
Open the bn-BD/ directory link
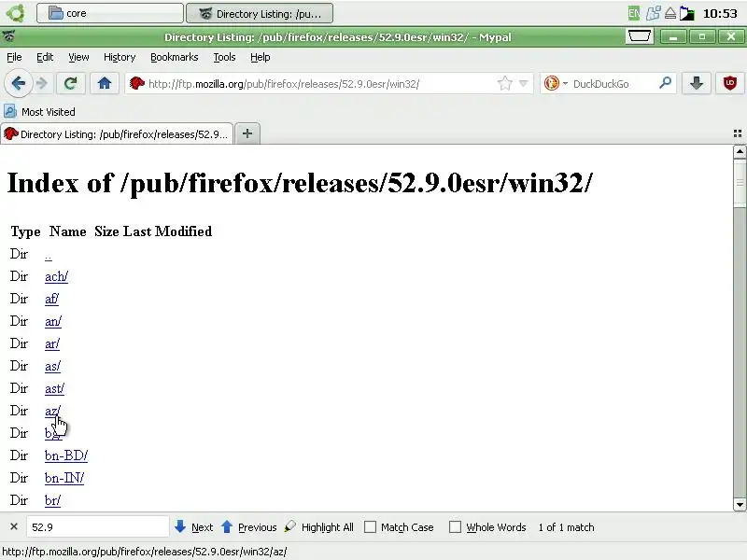tap(66, 455)
